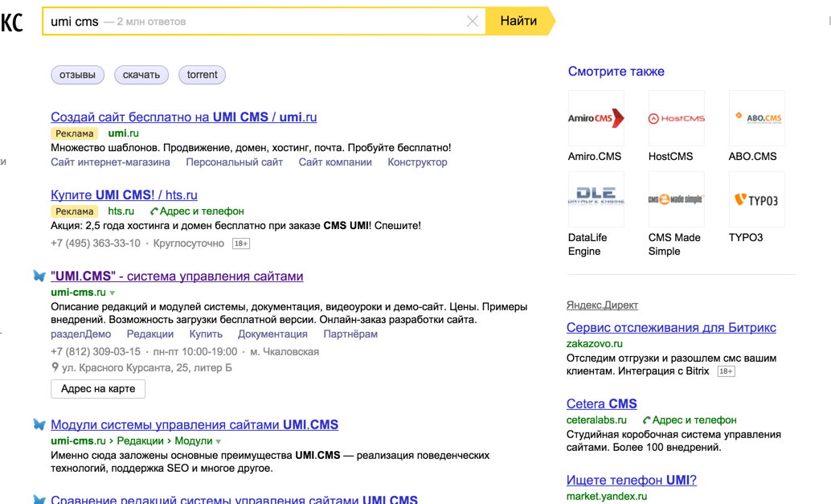Open sitelink Персональный сайт
831x504 pixels.
(x=234, y=162)
